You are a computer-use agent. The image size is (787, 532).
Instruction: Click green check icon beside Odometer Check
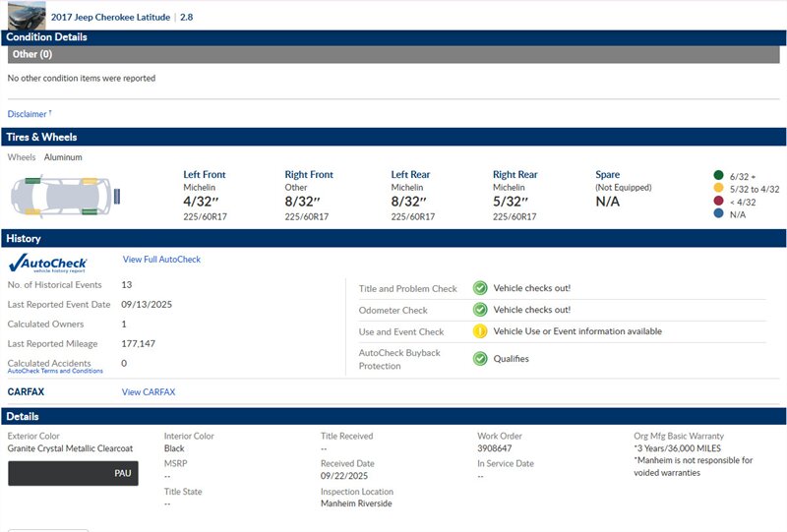pyautogui.click(x=480, y=310)
